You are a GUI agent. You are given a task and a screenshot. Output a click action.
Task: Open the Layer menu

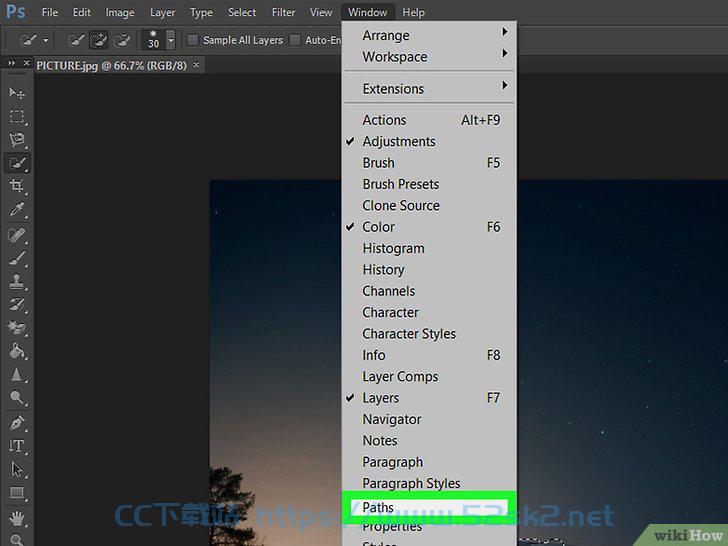(x=162, y=13)
